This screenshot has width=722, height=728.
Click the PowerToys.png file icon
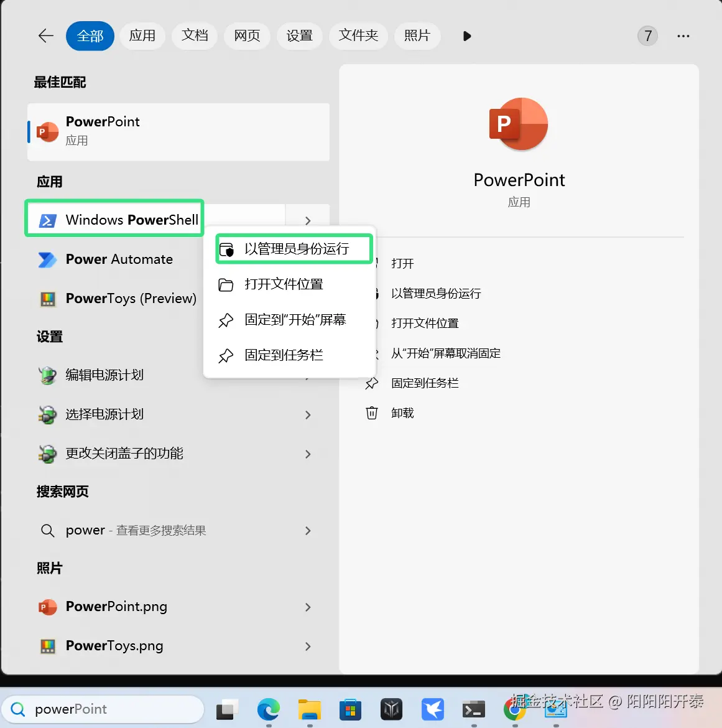click(47, 646)
